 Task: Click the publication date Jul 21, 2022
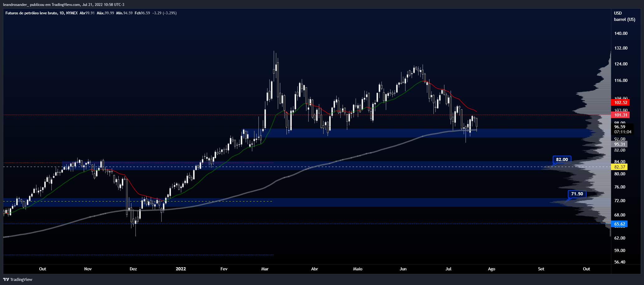click(x=93, y=4)
